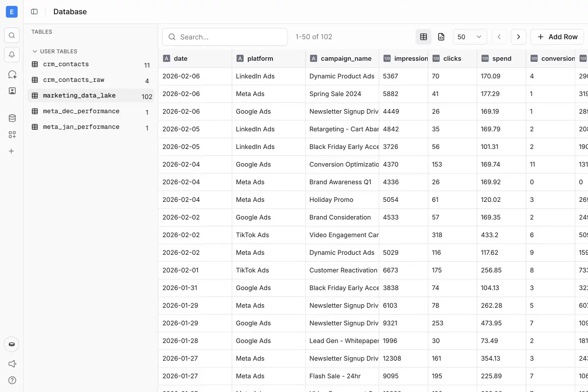Click the Add Row button
This screenshot has width=588, height=392.
coord(557,37)
